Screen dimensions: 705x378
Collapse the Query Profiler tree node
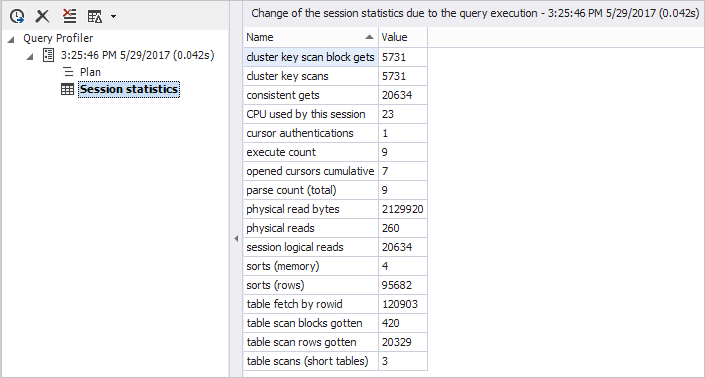point(11,40)
